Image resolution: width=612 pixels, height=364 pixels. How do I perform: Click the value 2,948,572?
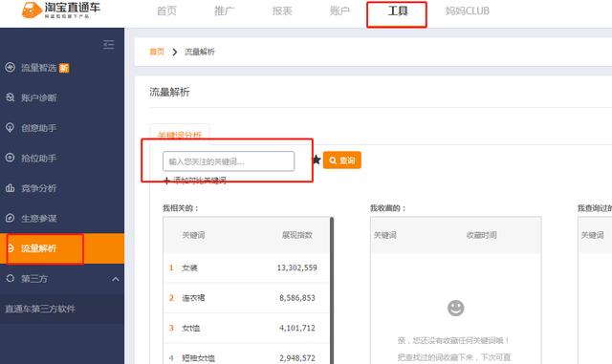297,357
